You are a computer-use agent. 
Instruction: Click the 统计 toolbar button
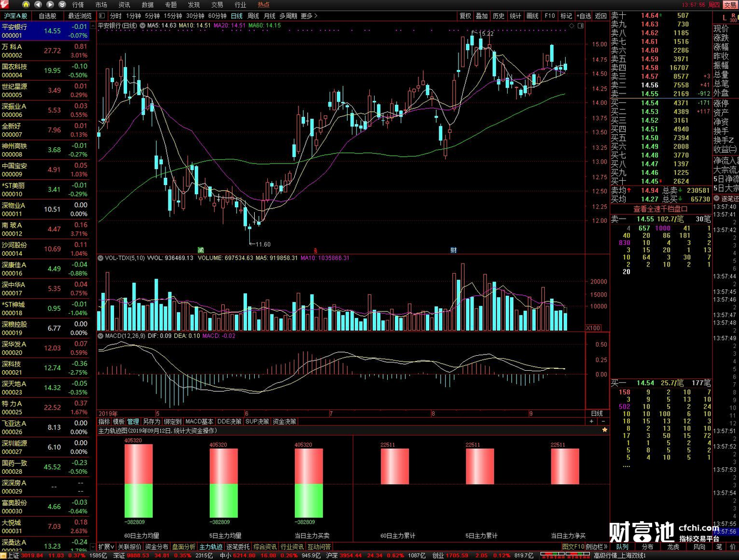pyautogui.click(x=515, y=16)
